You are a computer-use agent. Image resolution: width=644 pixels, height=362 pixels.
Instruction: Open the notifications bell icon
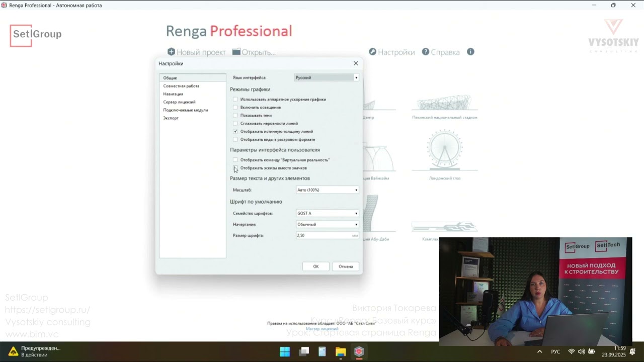pos(633,351)
